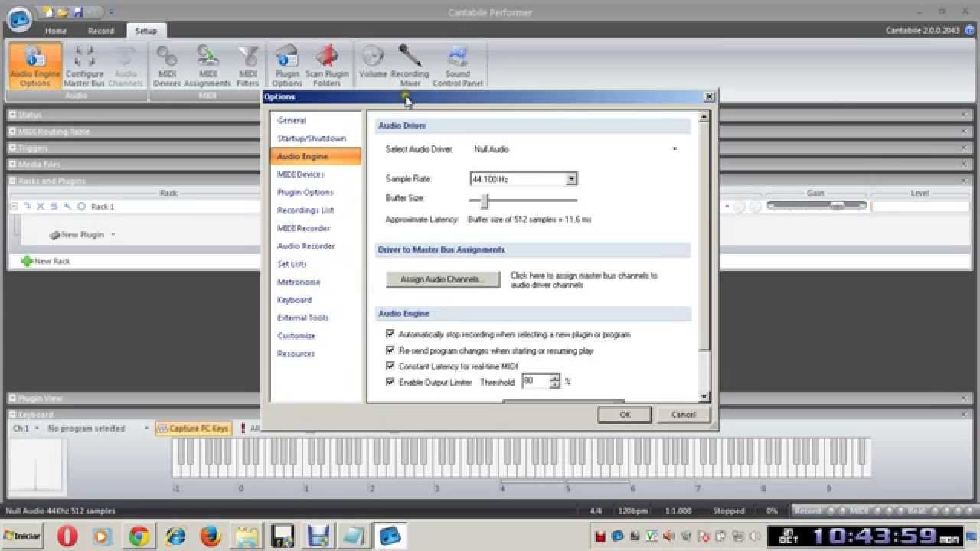Viewport: 980px width, 551px height.
Task: Click the Scan Plugin Folders icon
Action: tap(327, 66)
